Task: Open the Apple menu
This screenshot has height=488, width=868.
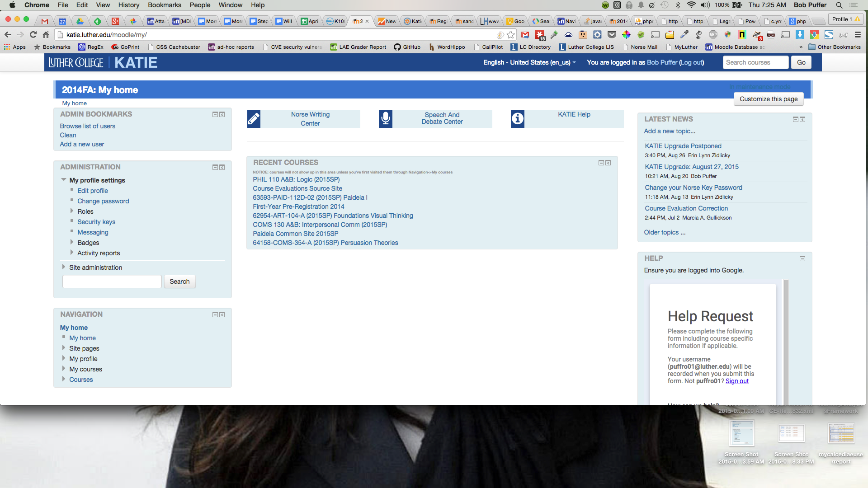Action: [12, 5]
